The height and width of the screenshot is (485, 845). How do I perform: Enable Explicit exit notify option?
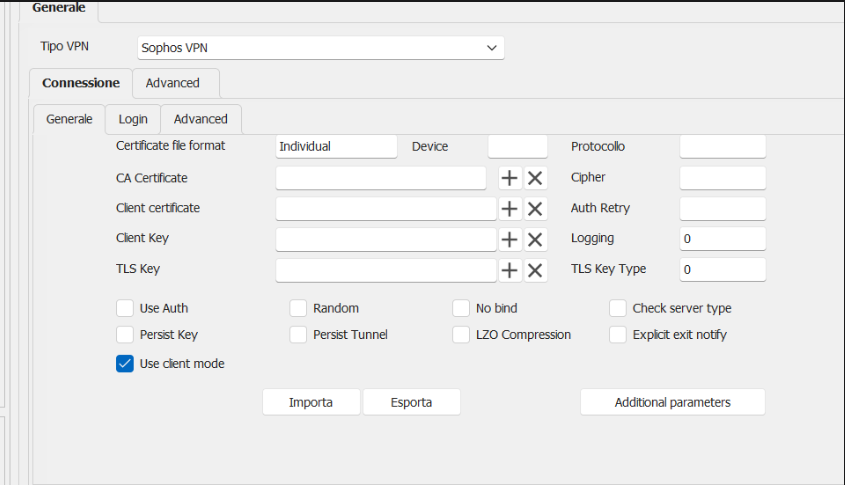pos(618,335)
